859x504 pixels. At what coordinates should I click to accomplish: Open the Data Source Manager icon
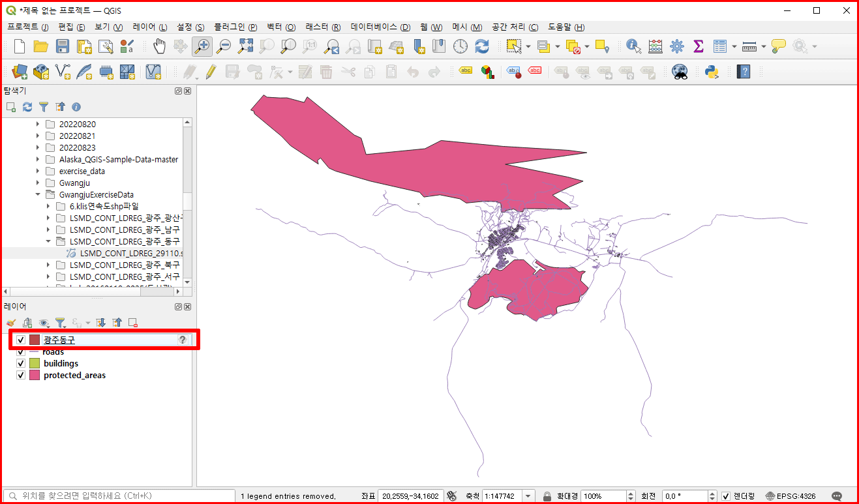tap(20, 72)
